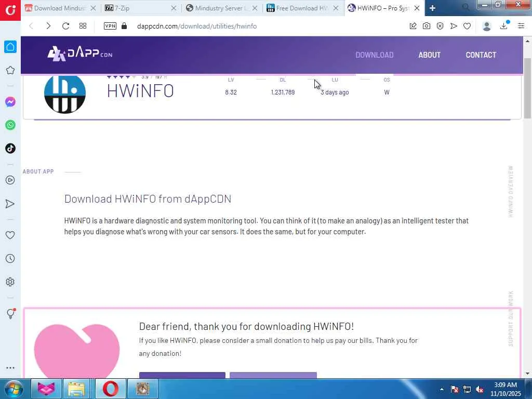Click the address bar URL field
532x399 pixels.
197,26
